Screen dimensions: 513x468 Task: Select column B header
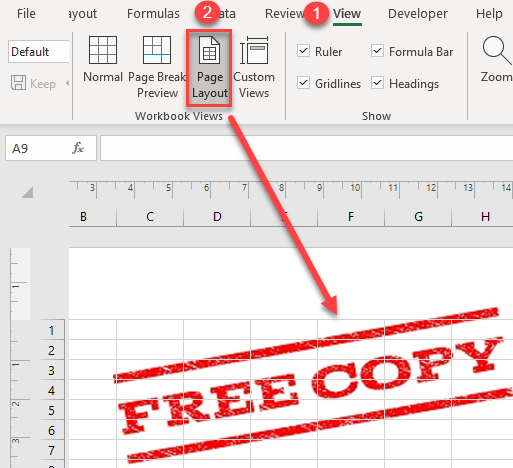coord(92,217)
